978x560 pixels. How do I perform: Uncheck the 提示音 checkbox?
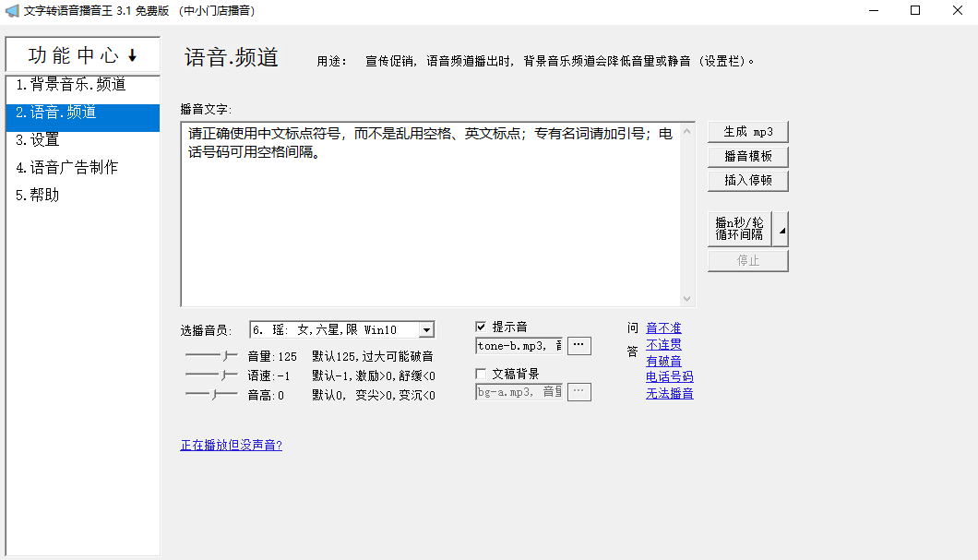[x=481, y=327]
